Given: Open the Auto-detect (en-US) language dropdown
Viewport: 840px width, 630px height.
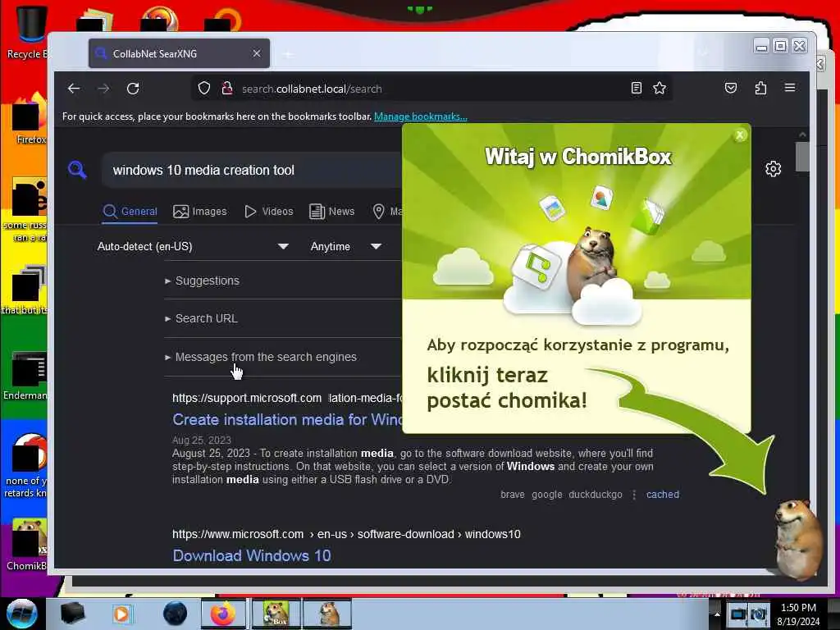Looking at the screenshot, I should [193, 246].
